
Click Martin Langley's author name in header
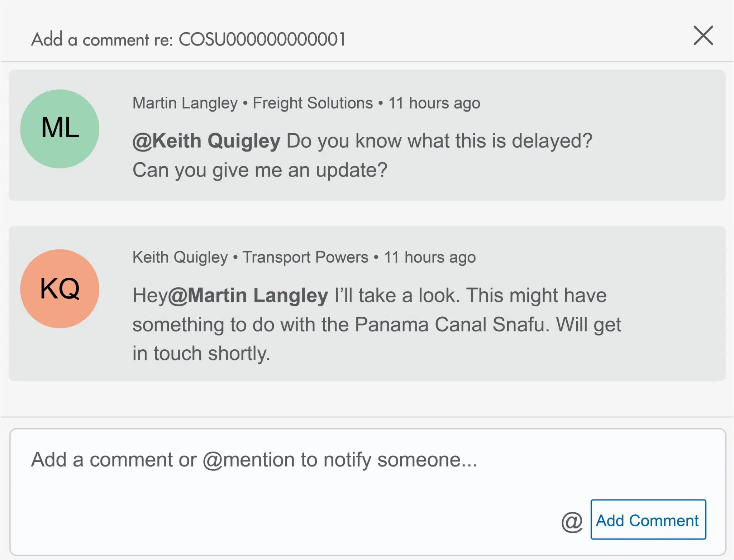[x=185, y=103]
